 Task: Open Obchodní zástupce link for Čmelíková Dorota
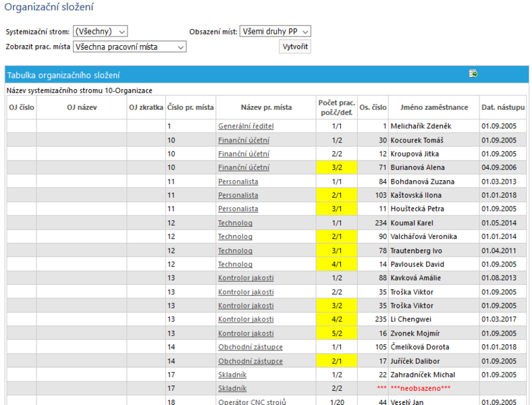click(x=250, y=347)
